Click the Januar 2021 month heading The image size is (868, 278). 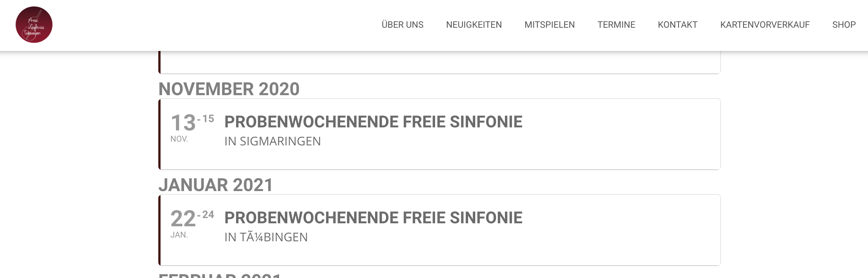[x=216, y=185]
